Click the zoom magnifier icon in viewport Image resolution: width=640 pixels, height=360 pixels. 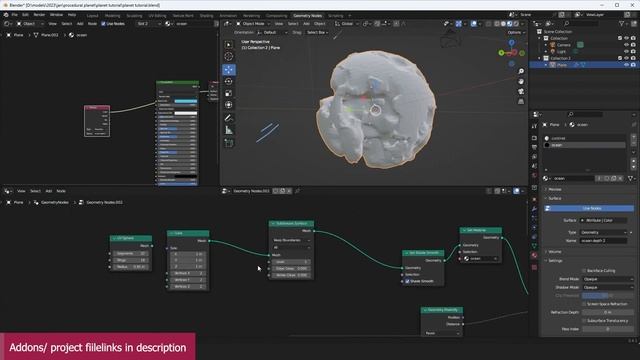pos(521,71)
